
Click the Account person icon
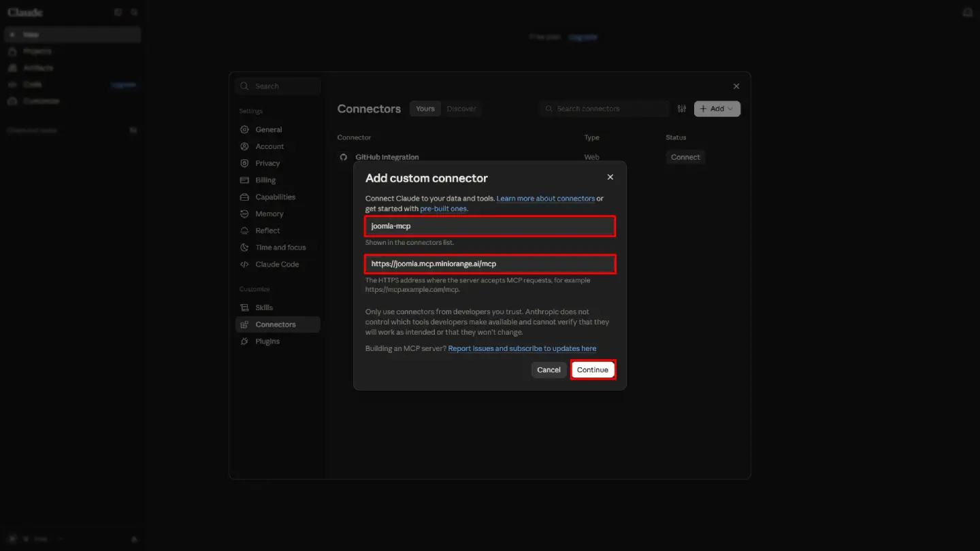[x=244, y=146]
